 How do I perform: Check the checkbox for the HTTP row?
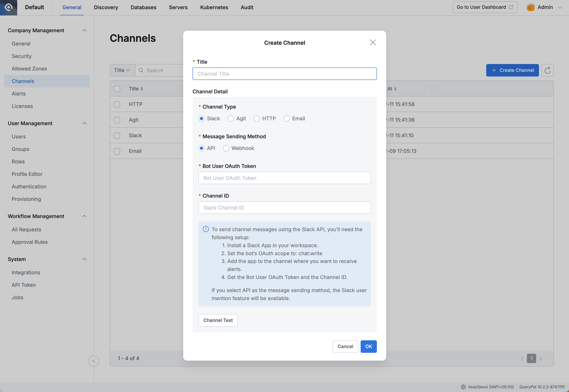[117, 104]
